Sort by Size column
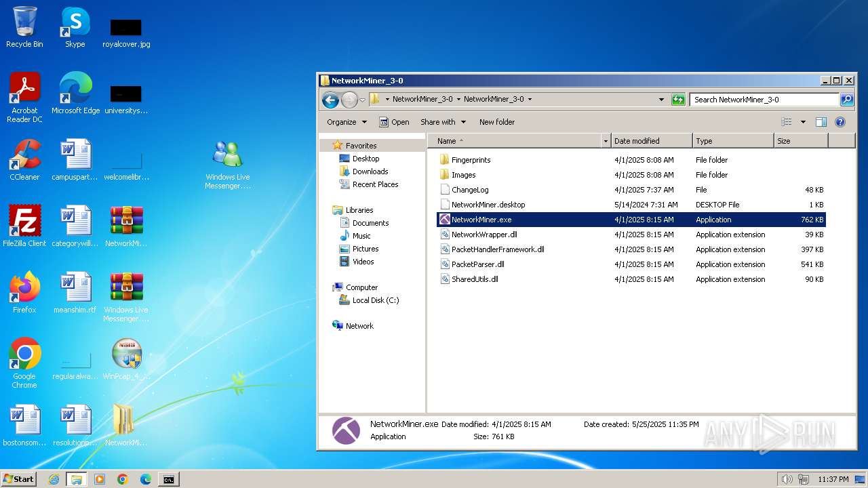Viewport: 868px width, 488px height. click(x=801, y=141)
